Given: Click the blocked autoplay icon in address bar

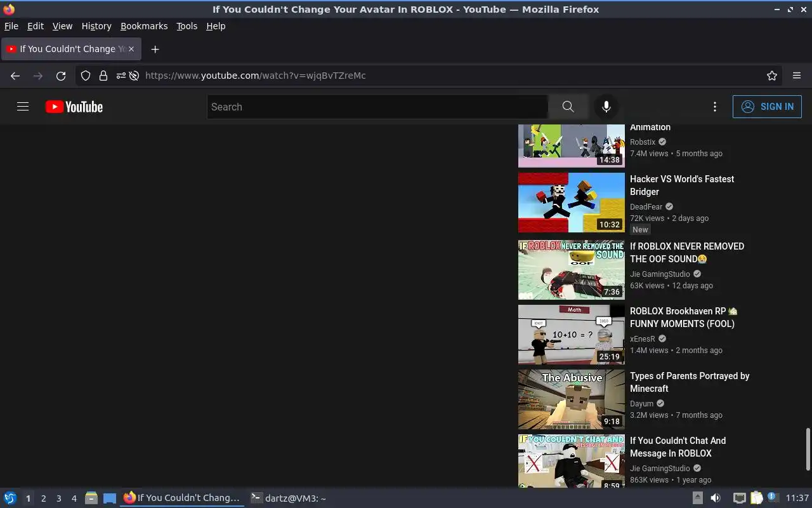Looking at the screenshot, I should click(x=134, y=76).
